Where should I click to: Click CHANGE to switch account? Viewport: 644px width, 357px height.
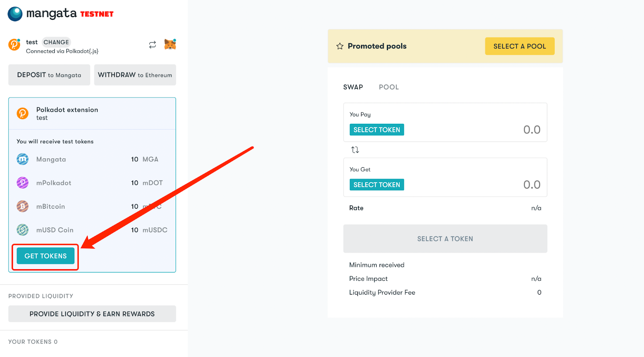[x=56, y=42]
